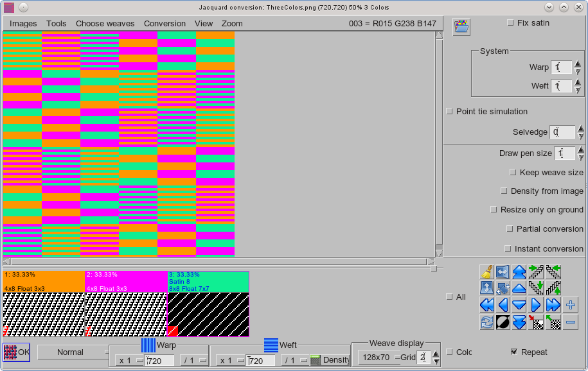Screen dimensions: 588x371
Task: Click checkerboard icon with red arrow
Action: [536, 322]
